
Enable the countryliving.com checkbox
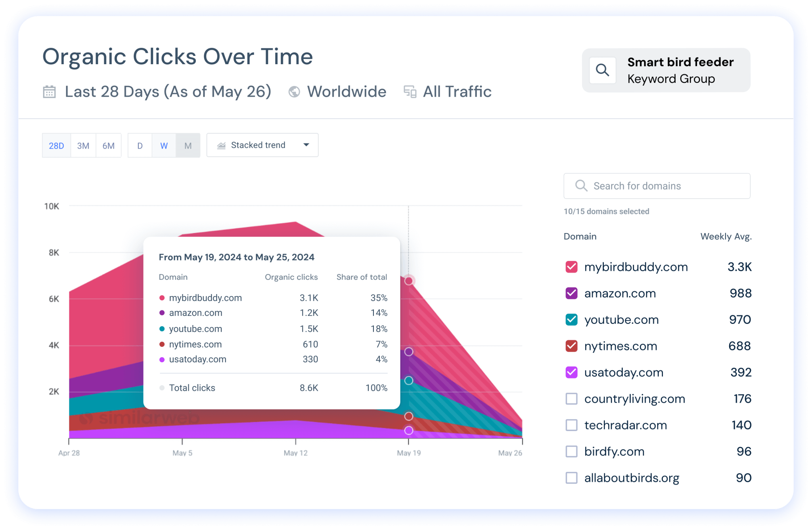tap(571, 399)
